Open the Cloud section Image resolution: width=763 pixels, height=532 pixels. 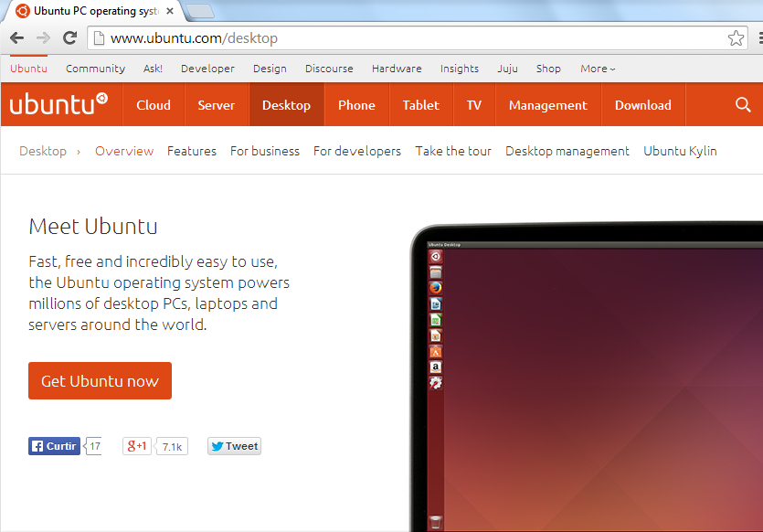click(x=154, y=104)
